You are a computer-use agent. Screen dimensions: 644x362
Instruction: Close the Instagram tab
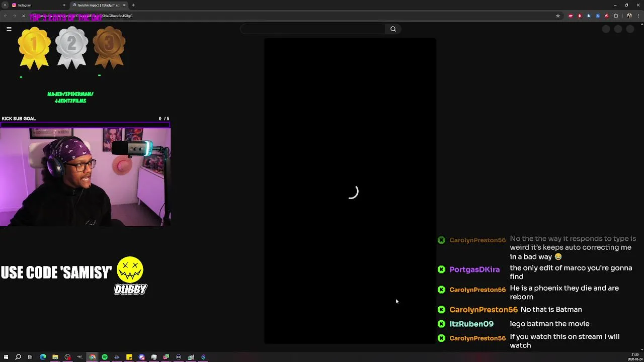click(x=64, y=5)
